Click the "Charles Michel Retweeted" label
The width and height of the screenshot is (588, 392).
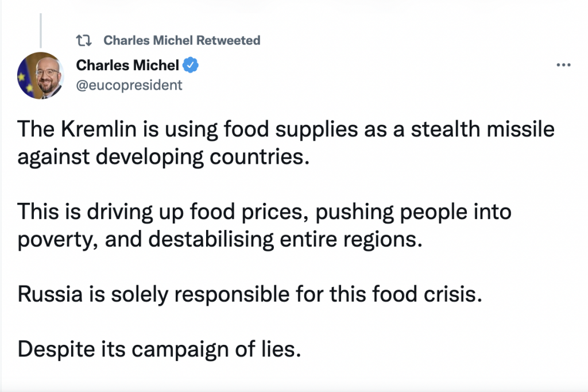tap(181, 40)
